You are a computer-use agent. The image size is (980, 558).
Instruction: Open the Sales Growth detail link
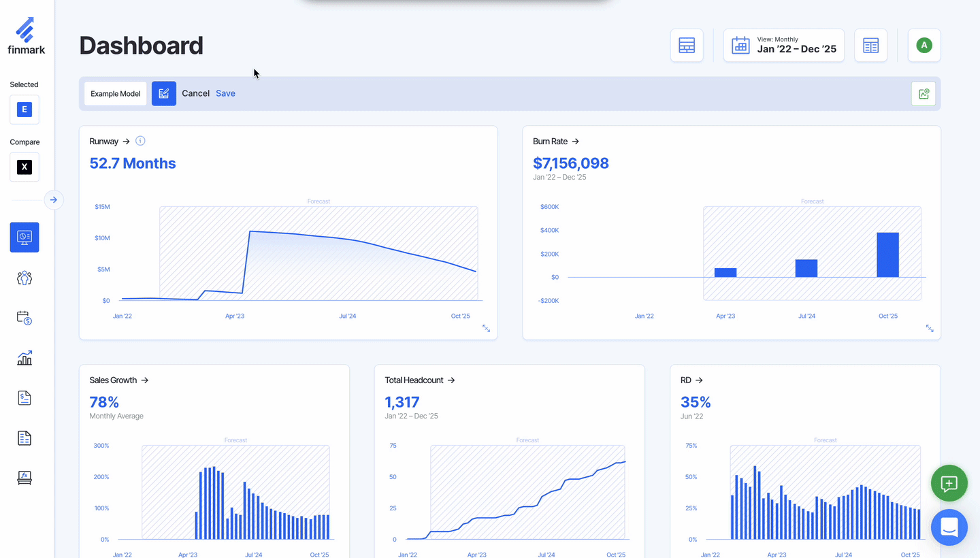[119, 380]
